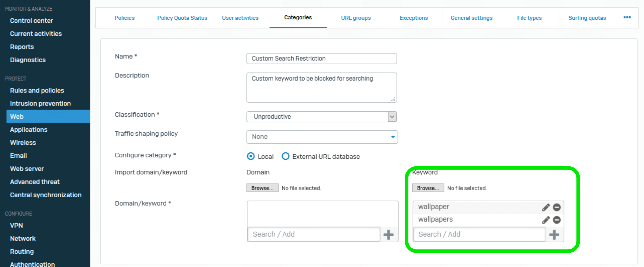Click the Description resize handle corner

pos(393,99)
